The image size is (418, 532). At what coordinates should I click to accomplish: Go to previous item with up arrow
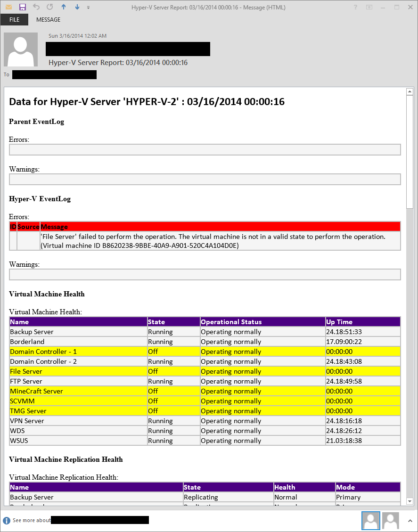(64, 7)
